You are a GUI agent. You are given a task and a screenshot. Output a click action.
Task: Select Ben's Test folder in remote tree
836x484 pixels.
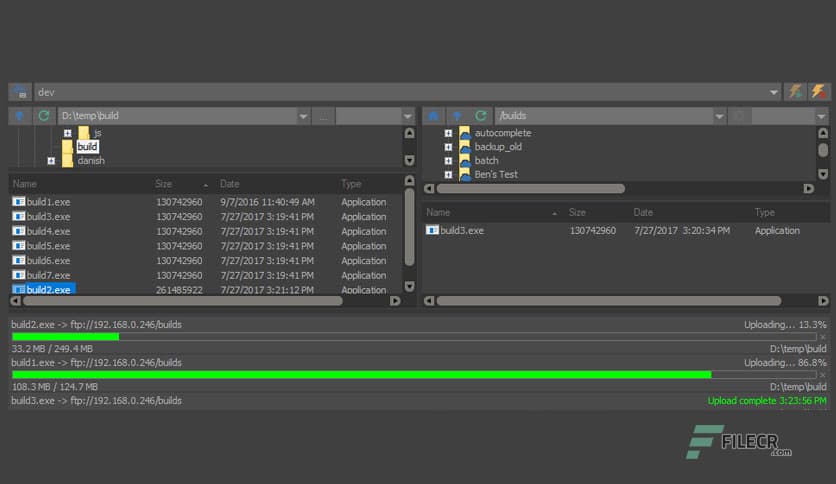(496, 174)
